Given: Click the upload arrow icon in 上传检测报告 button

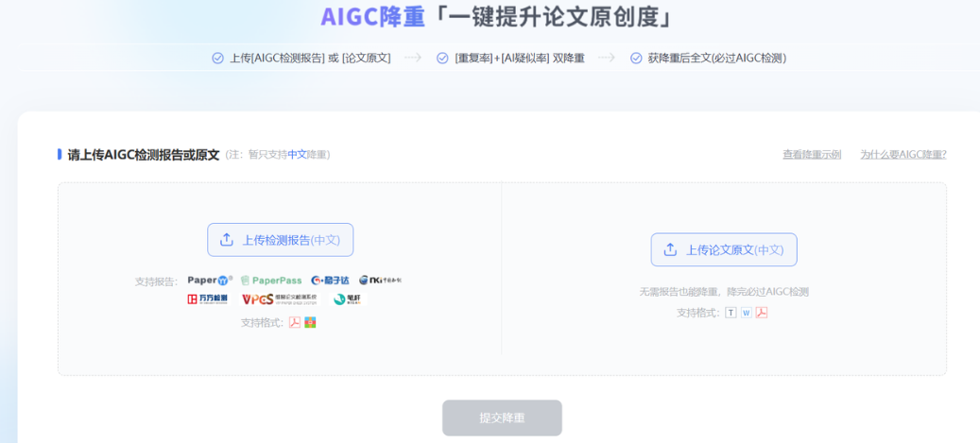Looking at the screenshot, I should 226,239.
